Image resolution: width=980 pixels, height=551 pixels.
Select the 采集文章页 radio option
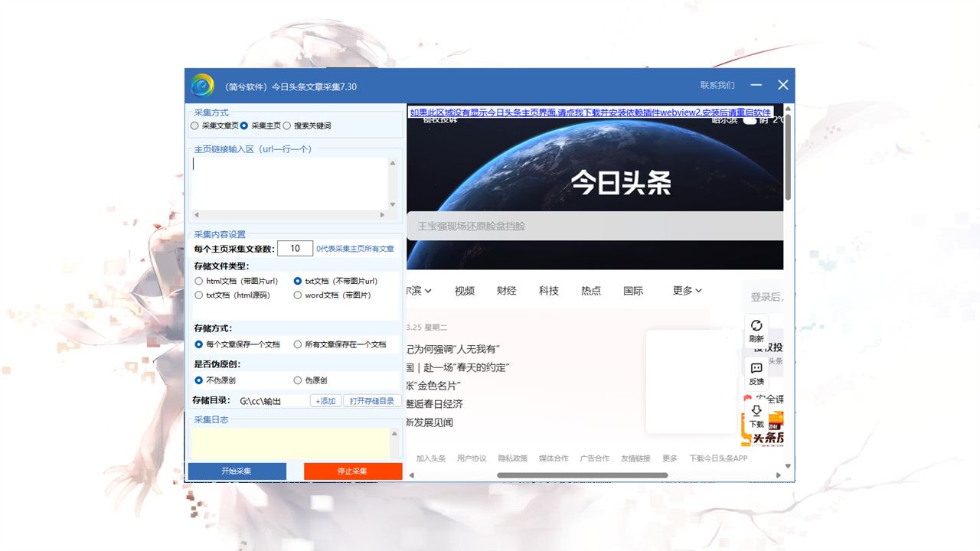pyautogui.click(x=194, y=126)
